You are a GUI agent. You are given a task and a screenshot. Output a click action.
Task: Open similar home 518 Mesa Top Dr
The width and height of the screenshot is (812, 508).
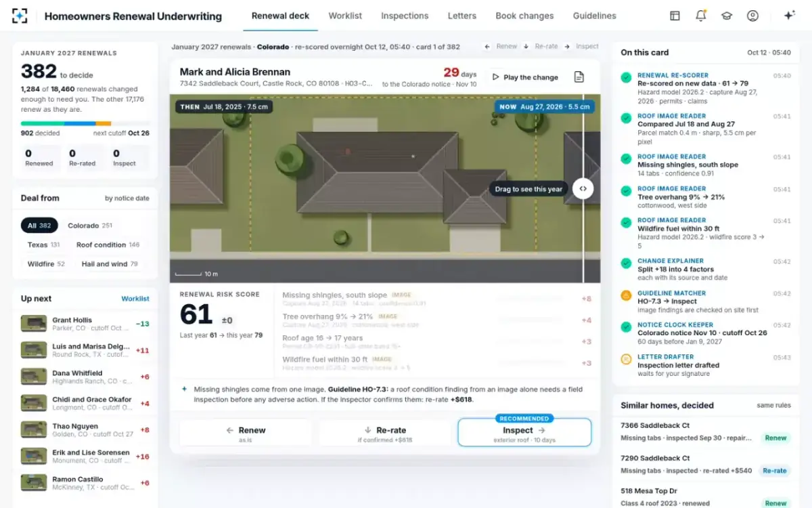(x=706, y=496)
